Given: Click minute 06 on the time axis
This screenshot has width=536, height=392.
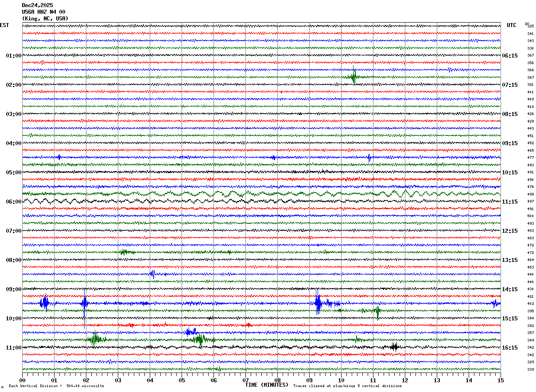Looking at the screenshot, I should (214, 380).
